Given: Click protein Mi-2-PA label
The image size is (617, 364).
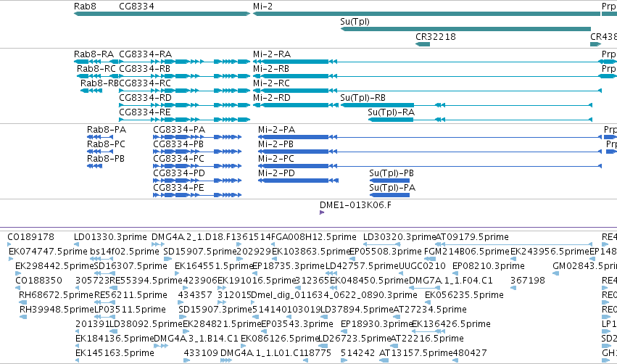Looking at the screenshot, I should (277, 130).
